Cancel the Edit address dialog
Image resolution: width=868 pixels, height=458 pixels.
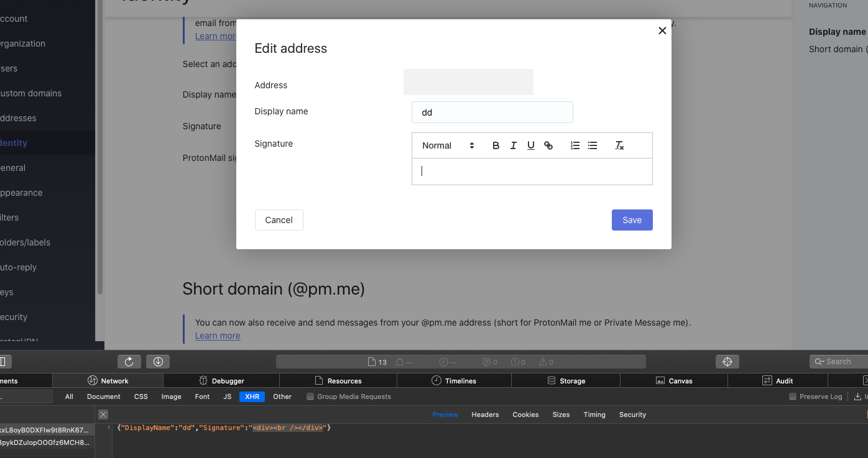[279, 219]
